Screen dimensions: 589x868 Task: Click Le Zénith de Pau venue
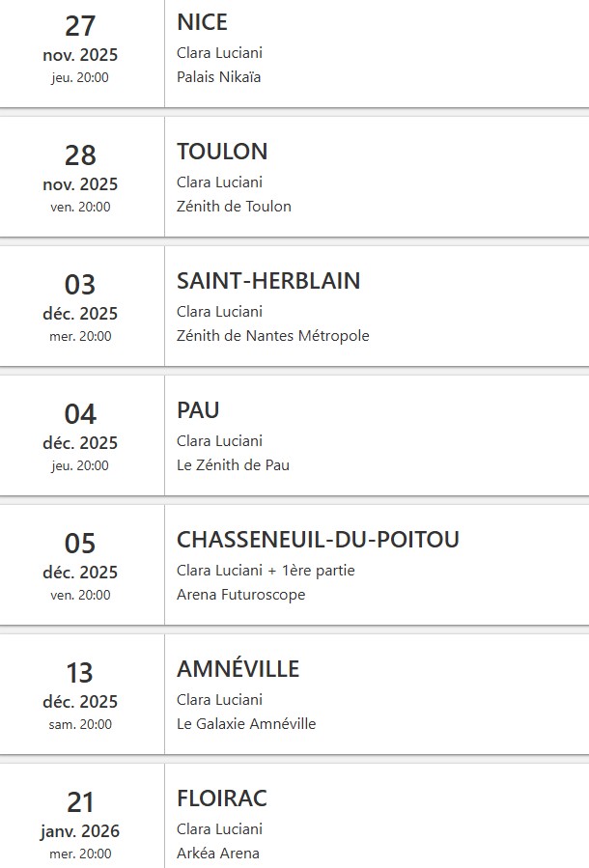point(233,465)
